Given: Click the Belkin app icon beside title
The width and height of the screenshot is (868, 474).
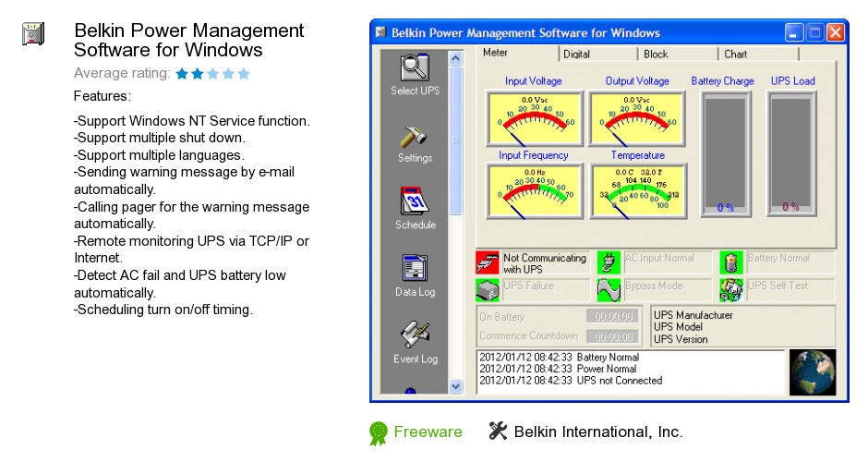Looking at the screenshot, I should pos(33,34).
